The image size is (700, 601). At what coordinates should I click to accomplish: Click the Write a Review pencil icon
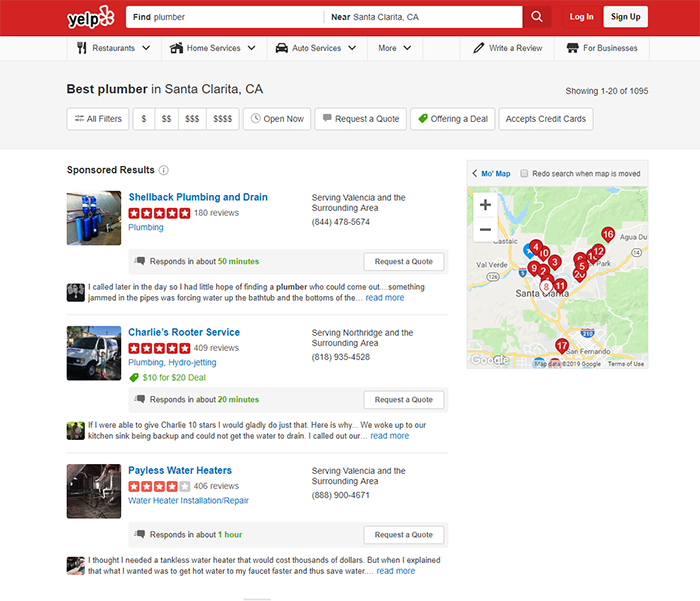pos(479,48)
